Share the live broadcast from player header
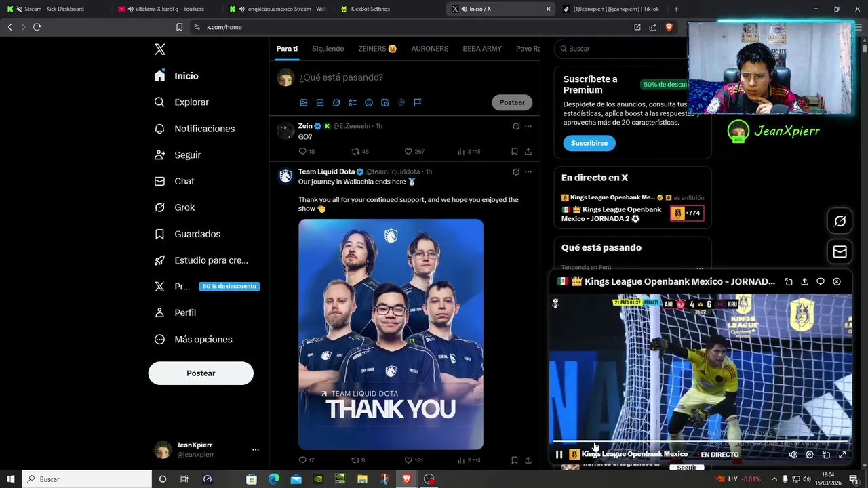The width and height of the screenshot is (868, 488). click(804, 281)
